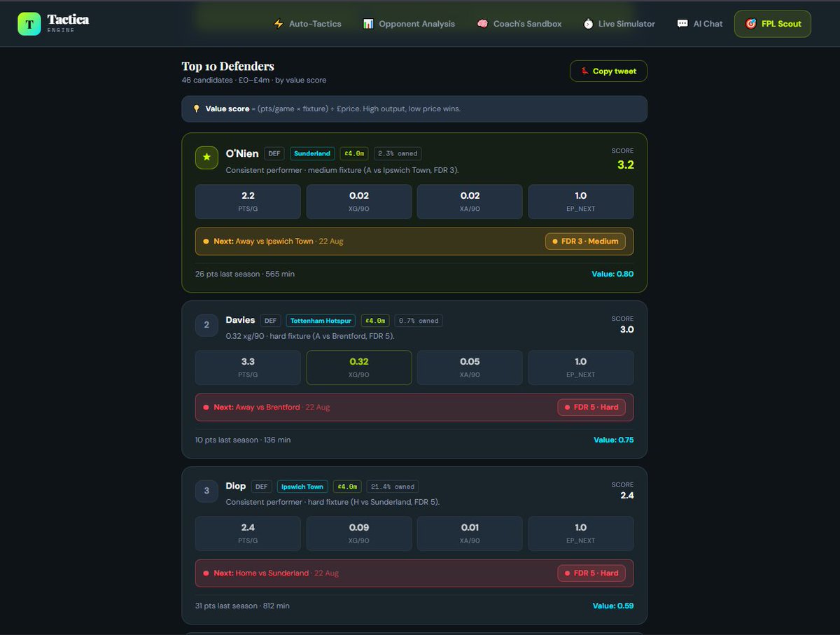This screenshot has width=840, height=635.
Task: Click O'Nien's 2.2 PTS/G stat box
Action: click(248, 202)
